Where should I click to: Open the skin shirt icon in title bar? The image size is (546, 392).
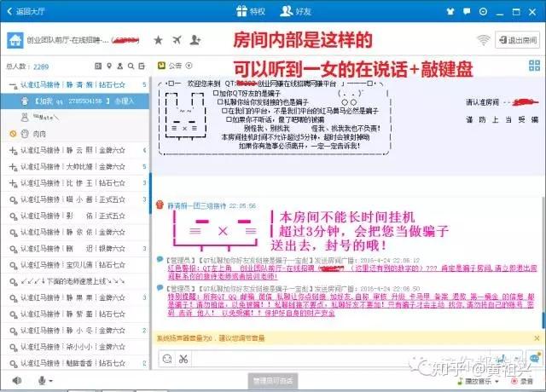pos(450,11)
